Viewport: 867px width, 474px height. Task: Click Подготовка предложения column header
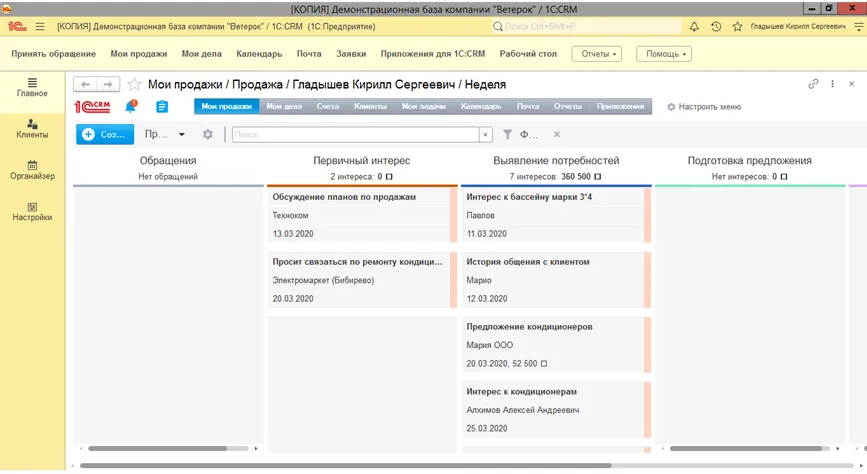750,160
